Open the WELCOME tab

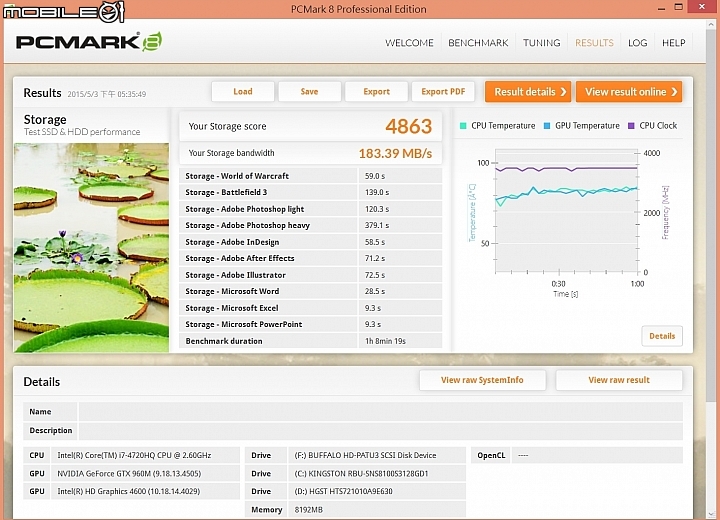409,43
